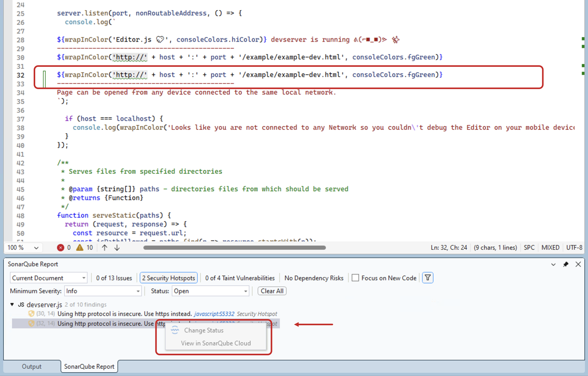Click the JS file icon beside devserver.js

tap(21, 305)
